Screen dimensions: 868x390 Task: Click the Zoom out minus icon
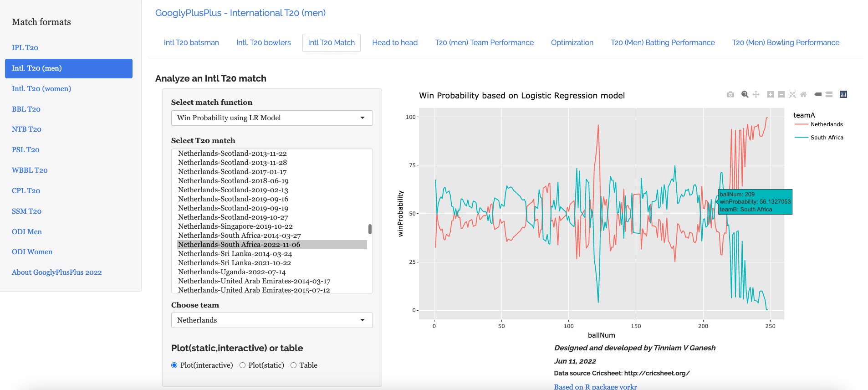pyautogui.click(x=781, y=94)
